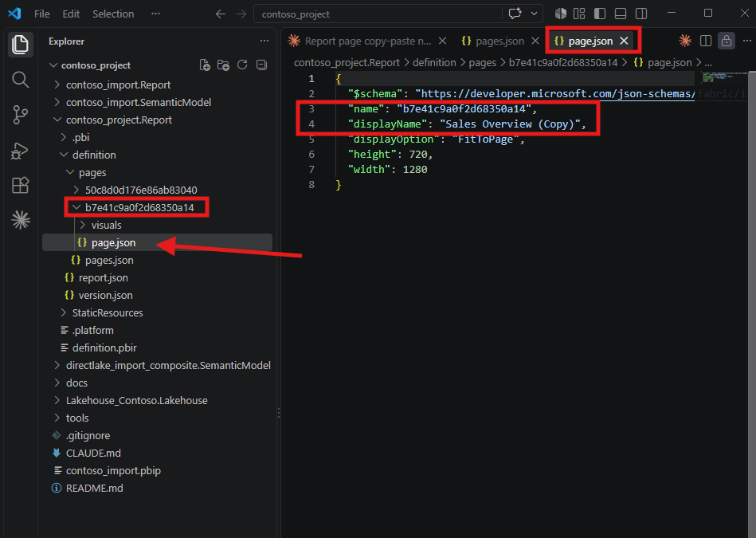Click the contoso_project command center search box

pos(377,14)
